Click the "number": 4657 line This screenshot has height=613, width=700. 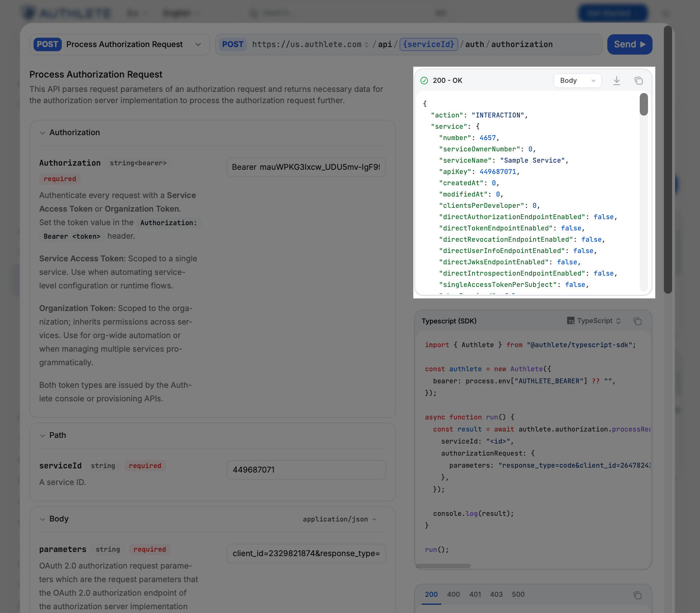469,138
